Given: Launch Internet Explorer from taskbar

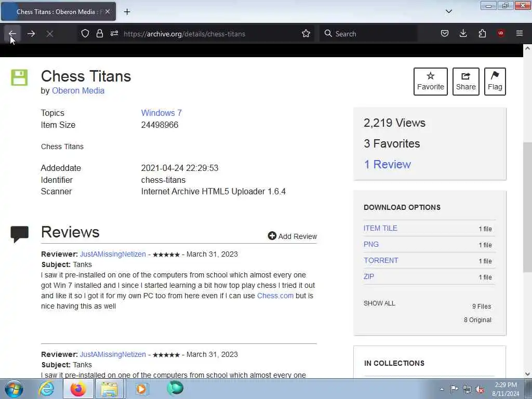Looking at the screenshot, I should [x=46, y=389].
